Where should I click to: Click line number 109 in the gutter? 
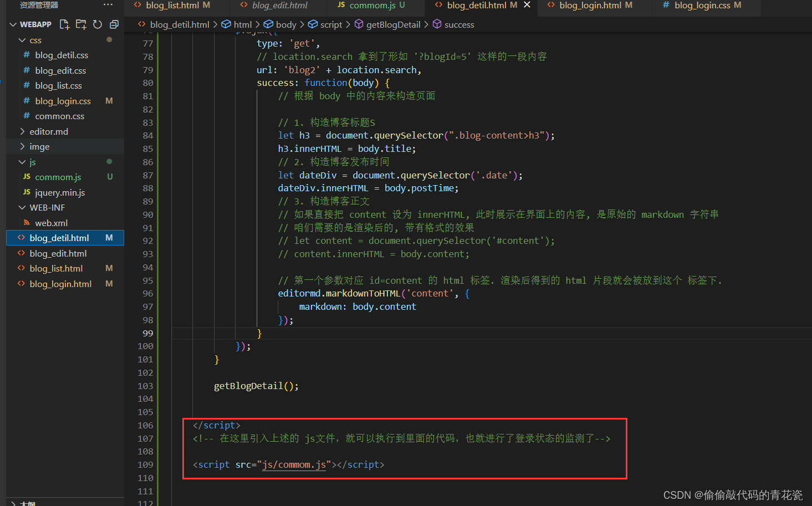click(x=145, y=465)
